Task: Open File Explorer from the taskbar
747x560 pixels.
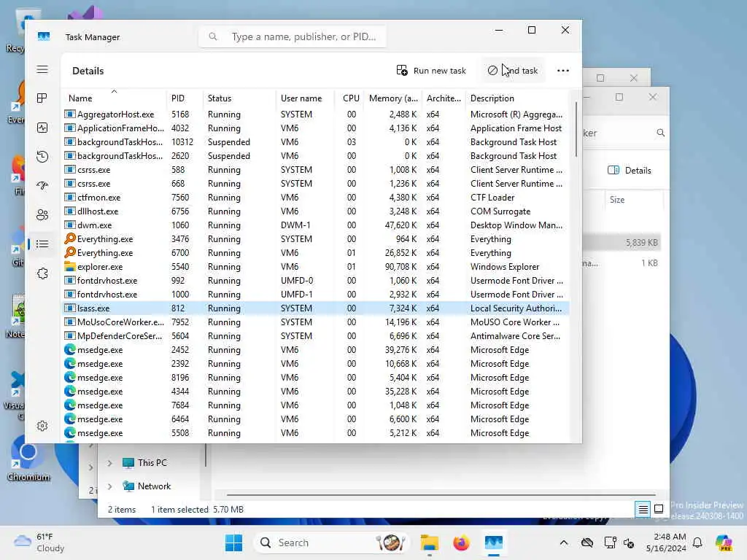Action: pyautogui.click(x=429, y=542)
